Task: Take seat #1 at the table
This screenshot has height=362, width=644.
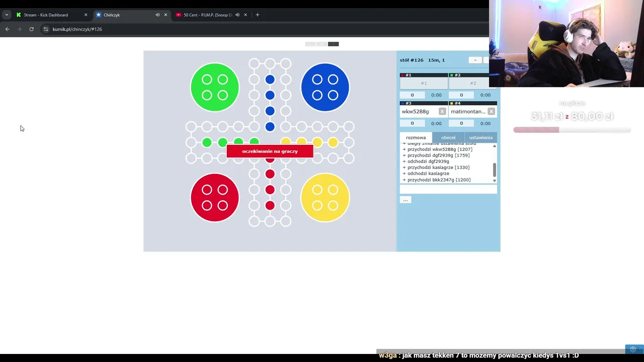Action: point(424,83)
